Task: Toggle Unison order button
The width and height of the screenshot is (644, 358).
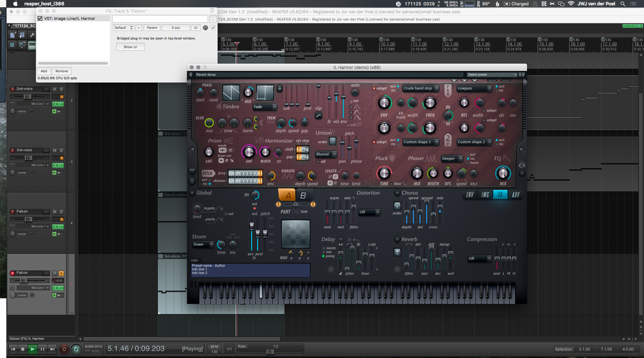Action: coord(333,141)
